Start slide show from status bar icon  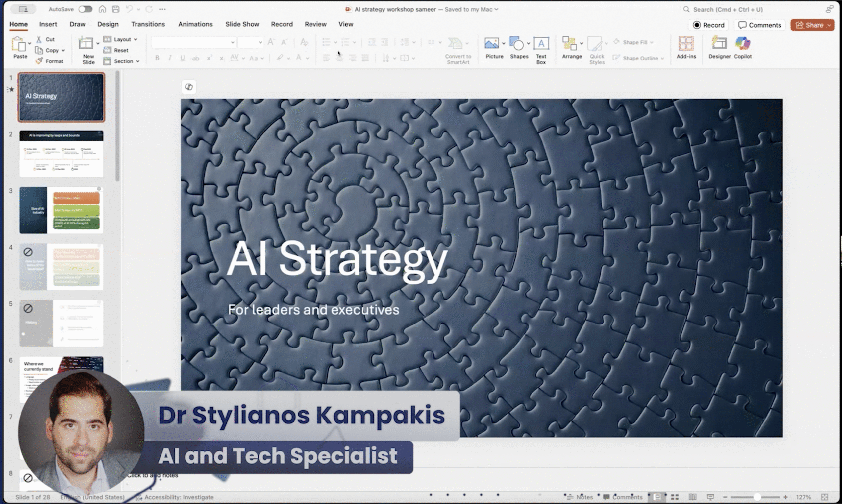[710, 497]
